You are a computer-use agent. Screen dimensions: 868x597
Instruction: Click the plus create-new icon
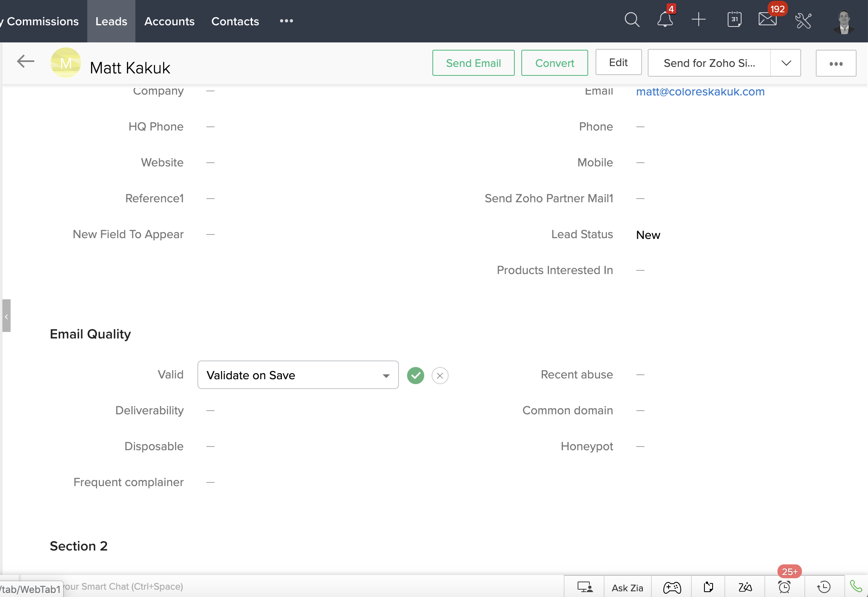699,20
